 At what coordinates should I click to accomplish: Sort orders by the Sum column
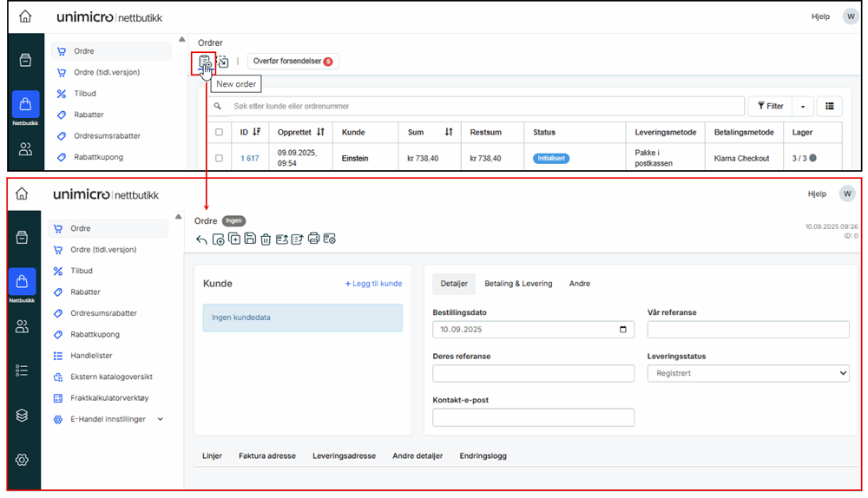pyautogui.click(x=449, y=133)
